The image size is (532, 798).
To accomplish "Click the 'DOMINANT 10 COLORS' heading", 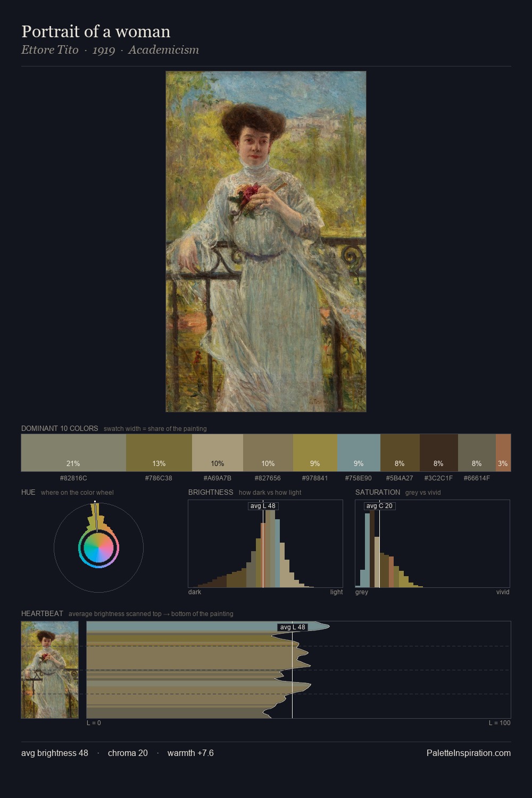I will (60, 428).
